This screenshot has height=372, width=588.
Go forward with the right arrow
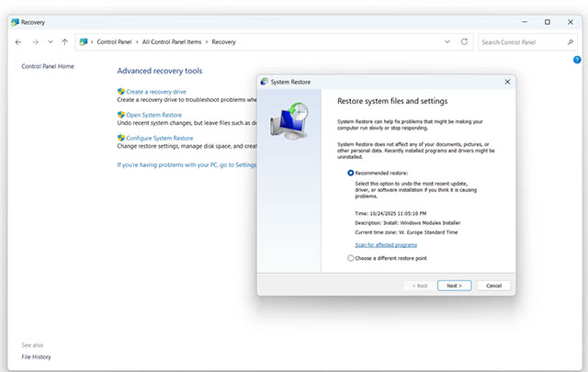click(x=35, y=42)
